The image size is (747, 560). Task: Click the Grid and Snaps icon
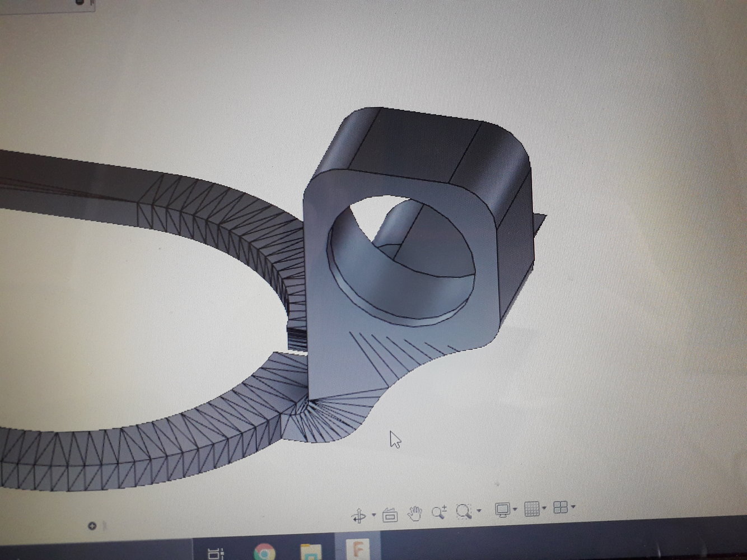(x=531, y=508)
